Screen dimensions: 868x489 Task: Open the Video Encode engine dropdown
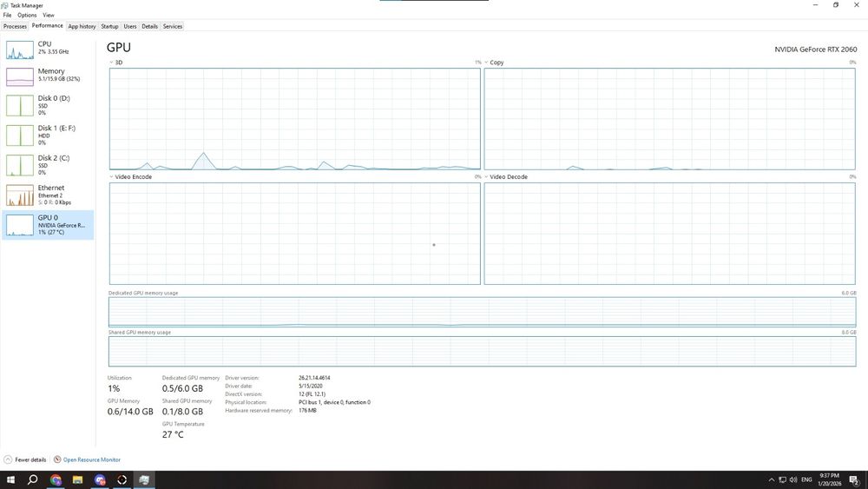(111, 176)
